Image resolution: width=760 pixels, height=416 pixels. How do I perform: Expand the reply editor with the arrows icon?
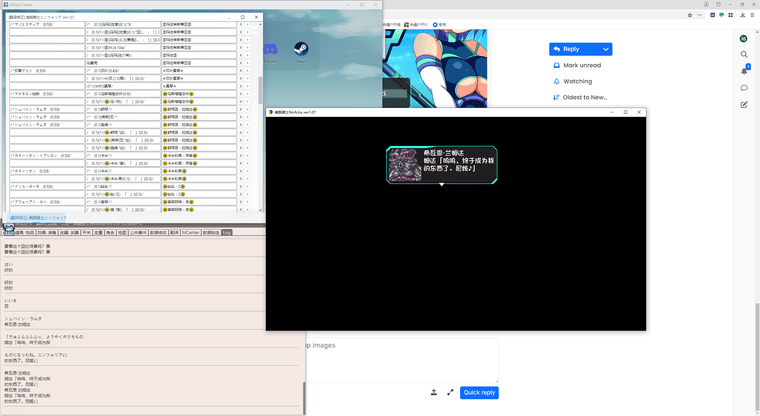coord(450,392)
